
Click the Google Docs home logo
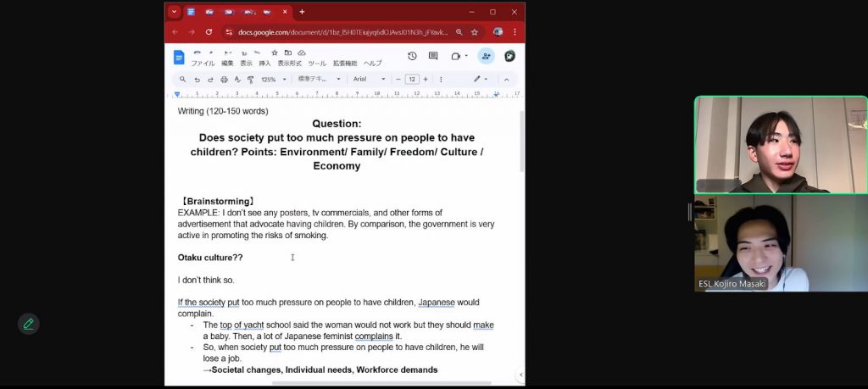(x=179, y=57)
